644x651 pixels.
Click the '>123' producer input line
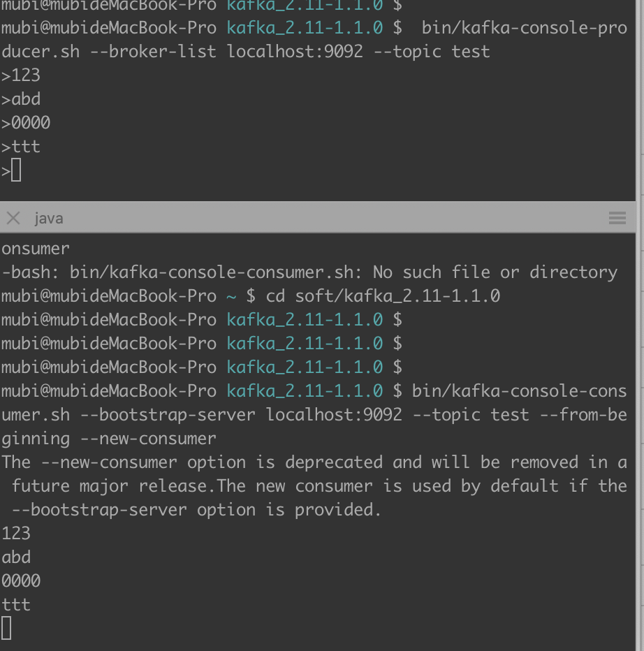pyautogui.click(x=21, y=75)
